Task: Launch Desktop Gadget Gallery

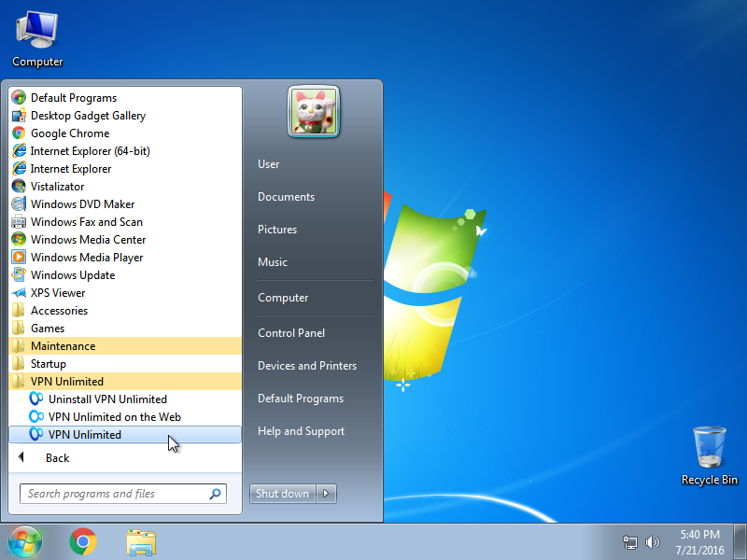Action: [x=125, y=116]
